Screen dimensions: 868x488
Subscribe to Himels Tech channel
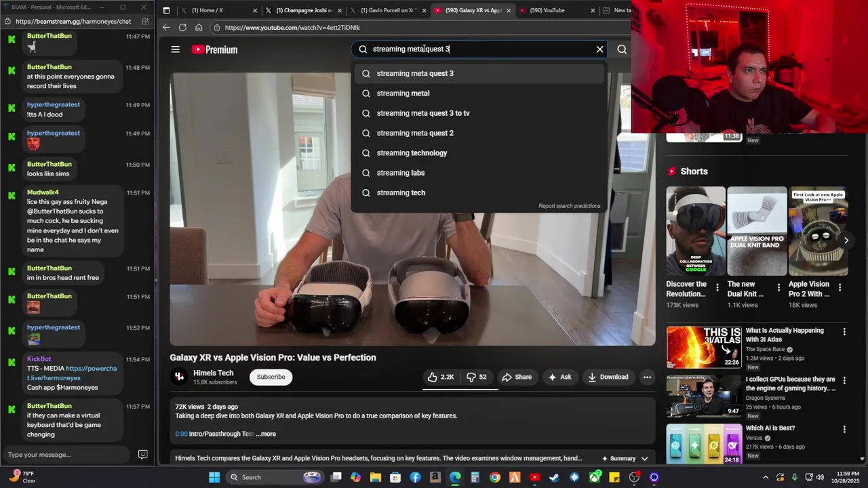[271, 377]
